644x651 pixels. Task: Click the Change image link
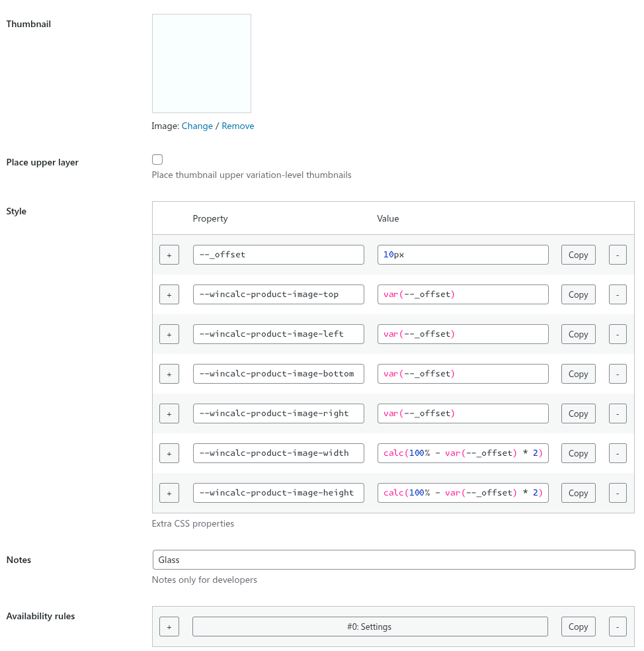pos(197,126)
